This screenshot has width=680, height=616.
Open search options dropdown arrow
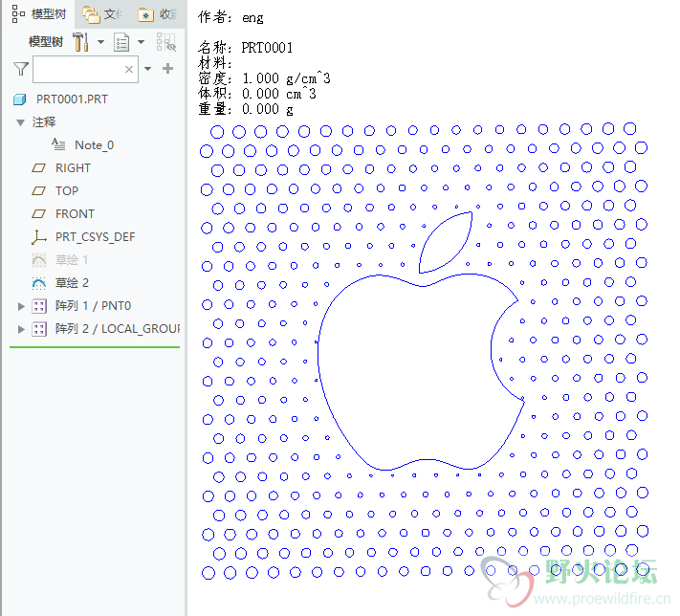[148, 69]
